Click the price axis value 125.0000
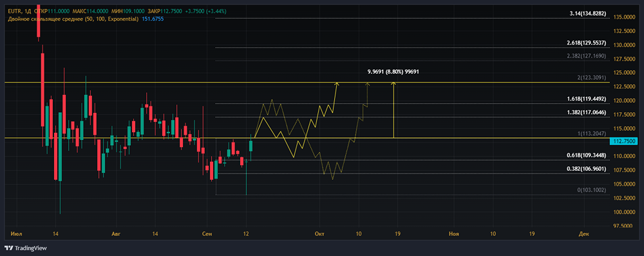The image size is (644, 256). [x=624, y=73]
